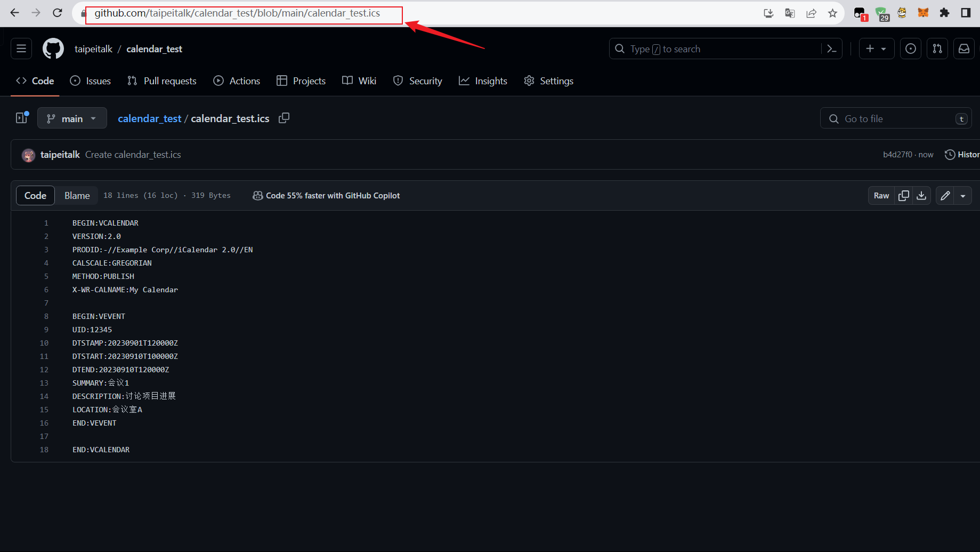Click the Raw button

(x=881, y=196)
